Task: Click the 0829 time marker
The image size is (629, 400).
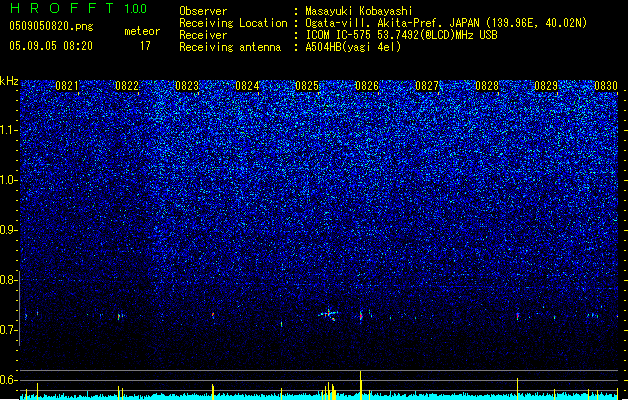Action: pyautogui.click(x=546, y=86)
